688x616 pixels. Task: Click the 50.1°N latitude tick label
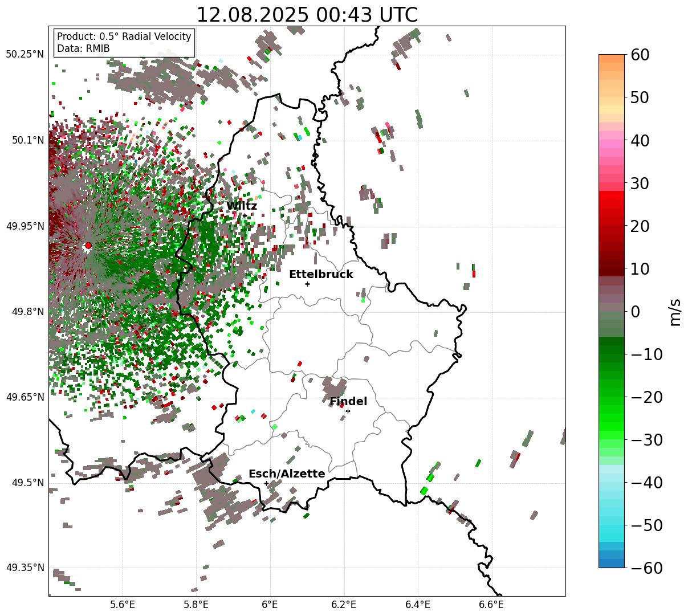point(27,140)
